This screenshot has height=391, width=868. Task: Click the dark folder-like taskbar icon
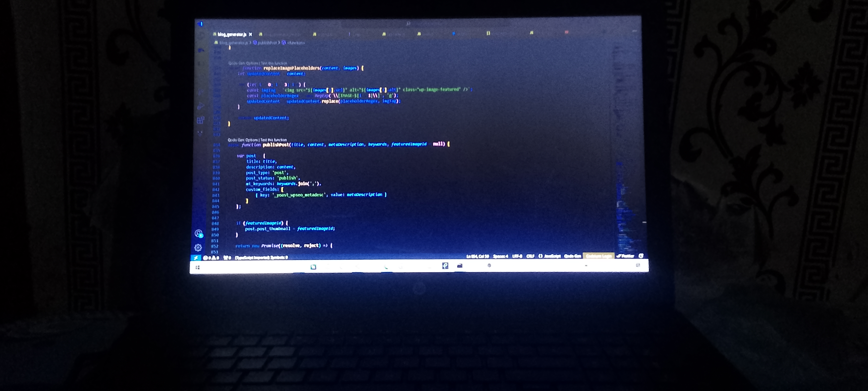pos(460,266)
